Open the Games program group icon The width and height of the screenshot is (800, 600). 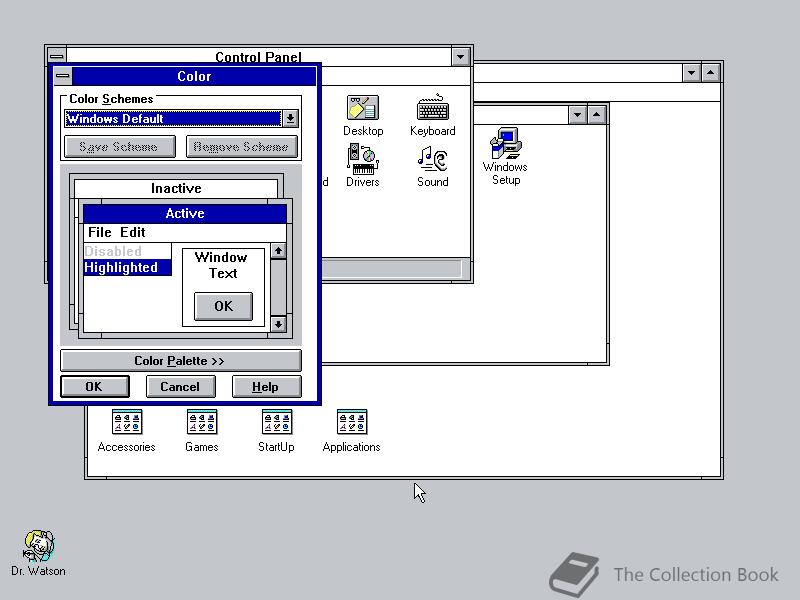[x=202, y=431]
